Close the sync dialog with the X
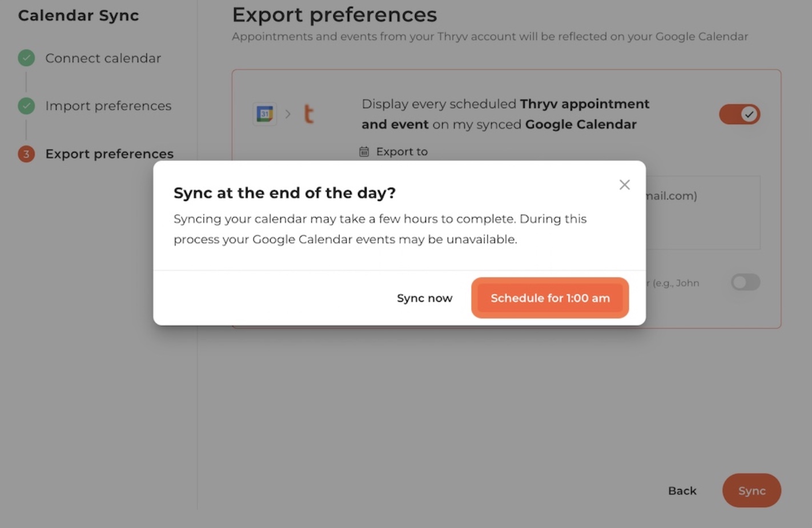812x528 pixels. point(624,185)
